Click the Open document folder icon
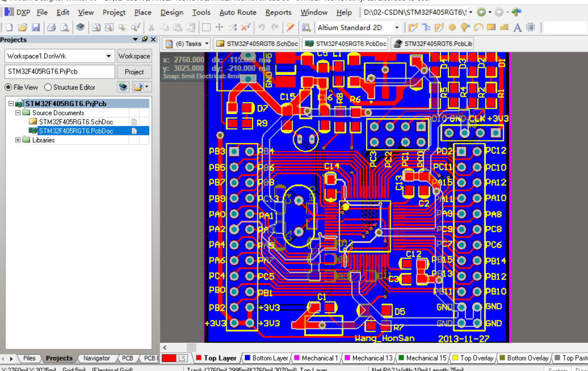Screen dimensions: 588x371 tap(23, 27)
